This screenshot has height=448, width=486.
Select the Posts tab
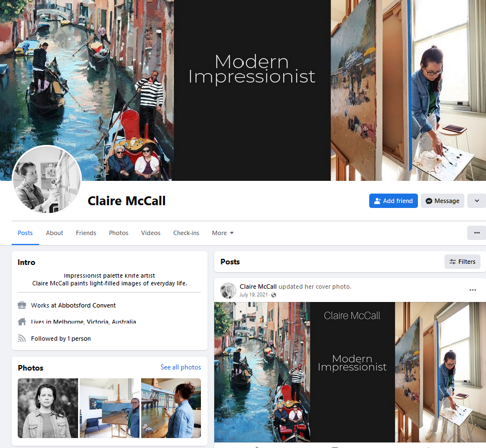click(x=25, y=233)
